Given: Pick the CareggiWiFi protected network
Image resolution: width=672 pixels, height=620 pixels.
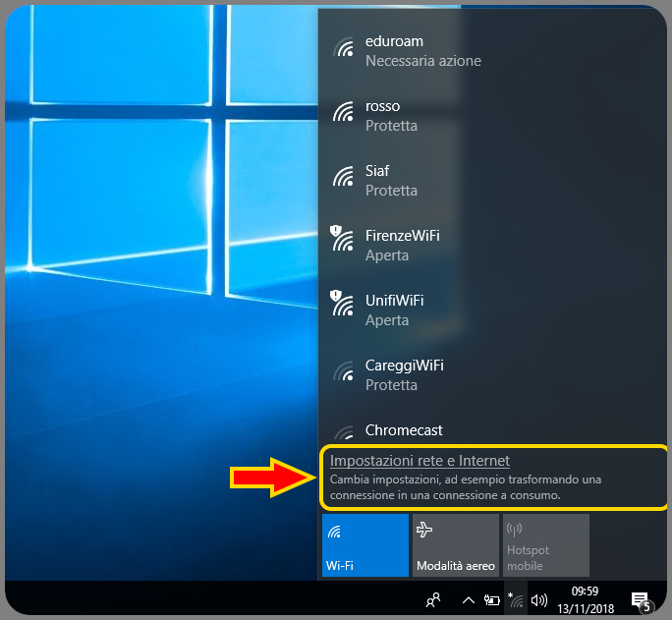Looking at the screenshot, I should click(x=492, y=375).
